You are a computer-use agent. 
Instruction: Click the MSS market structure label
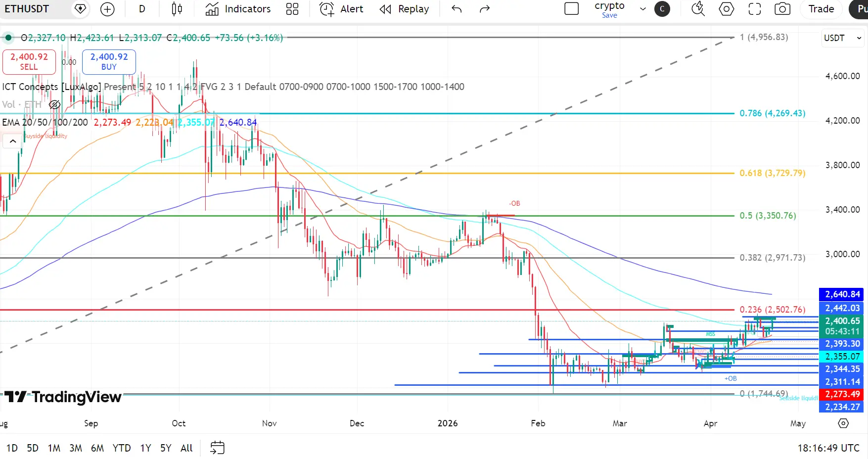(x=710, y=334)
